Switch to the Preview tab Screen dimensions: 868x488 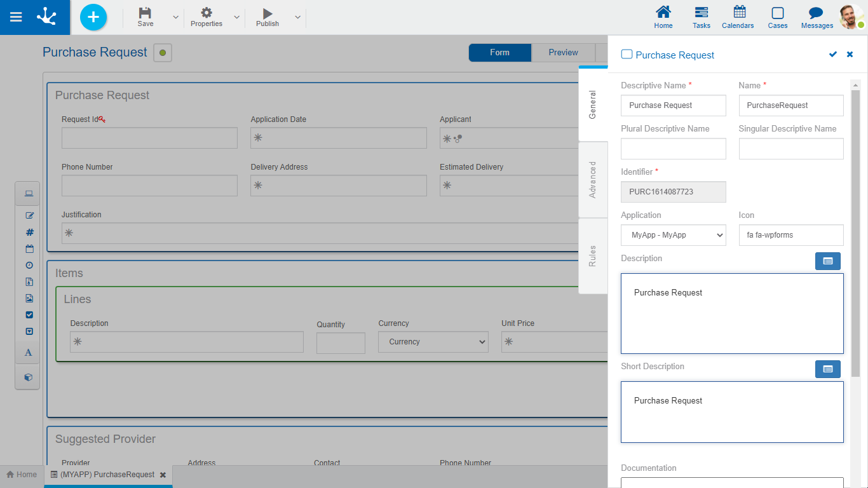[x=564, y=53]
